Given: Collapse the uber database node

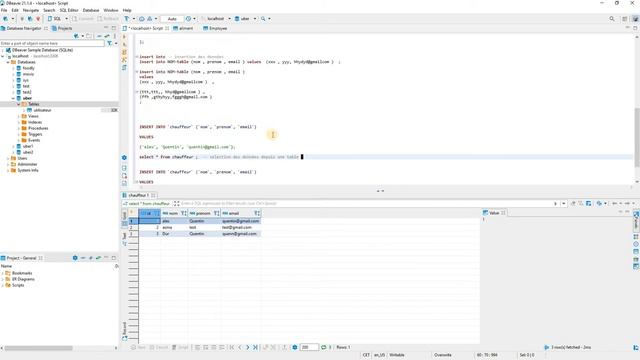Looking at the screenshot, I should (13, 98).
